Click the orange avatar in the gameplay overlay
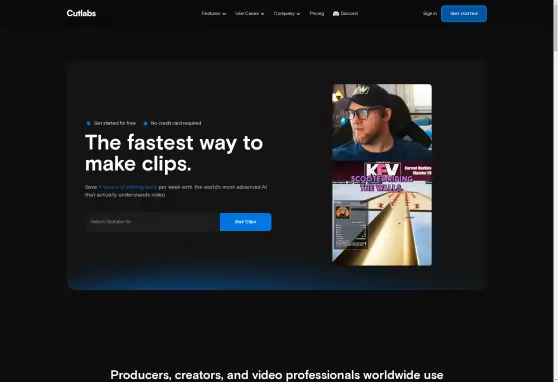This screenshot has width=558, height=382. (343, 213)
